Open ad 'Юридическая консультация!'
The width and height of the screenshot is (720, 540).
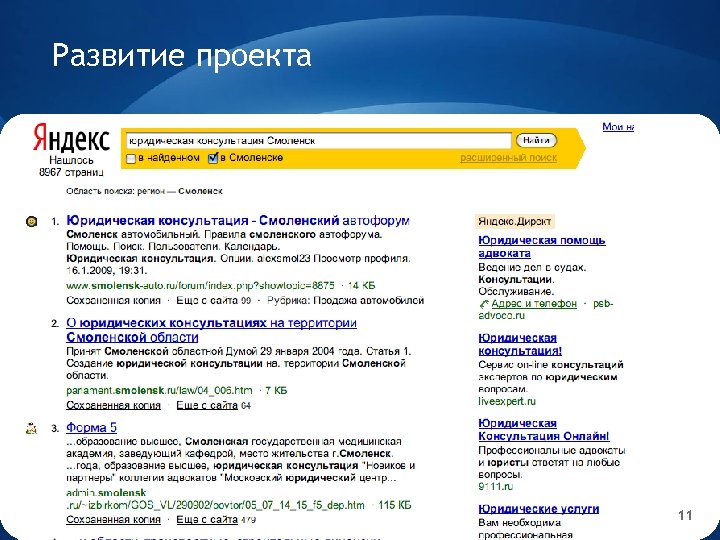pyautogui.click(x=520, y=344)
